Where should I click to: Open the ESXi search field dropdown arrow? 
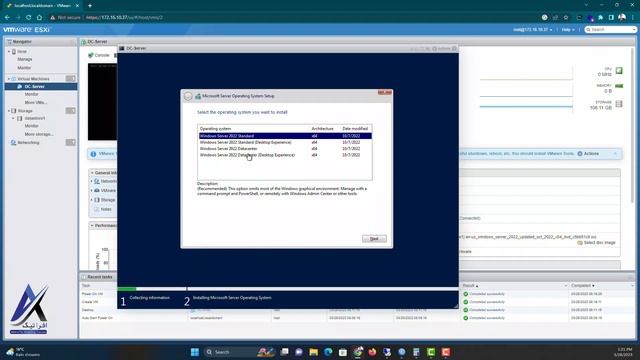tap(634, 30)
